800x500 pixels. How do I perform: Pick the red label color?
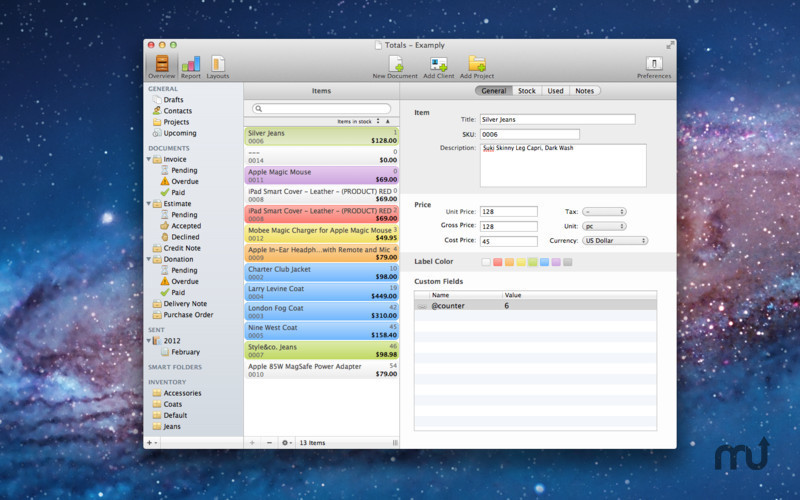497,262
